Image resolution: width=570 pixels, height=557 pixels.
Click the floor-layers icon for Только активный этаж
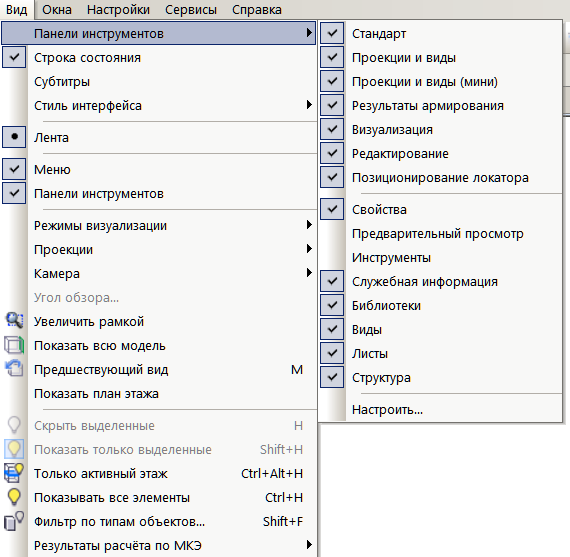(x=14, y=473)
